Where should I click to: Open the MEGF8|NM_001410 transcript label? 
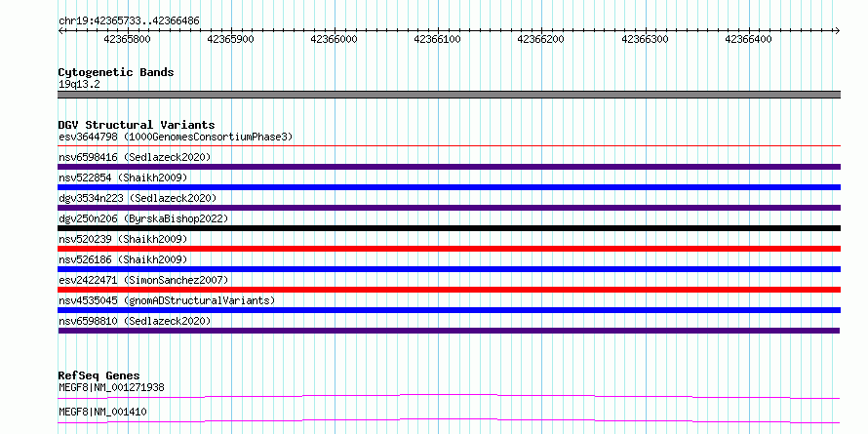pos(102,412)
